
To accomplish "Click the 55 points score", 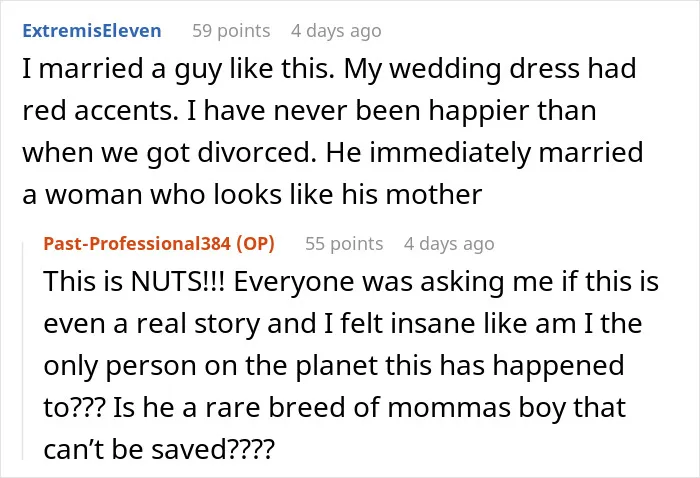I will tap(344, 244).
